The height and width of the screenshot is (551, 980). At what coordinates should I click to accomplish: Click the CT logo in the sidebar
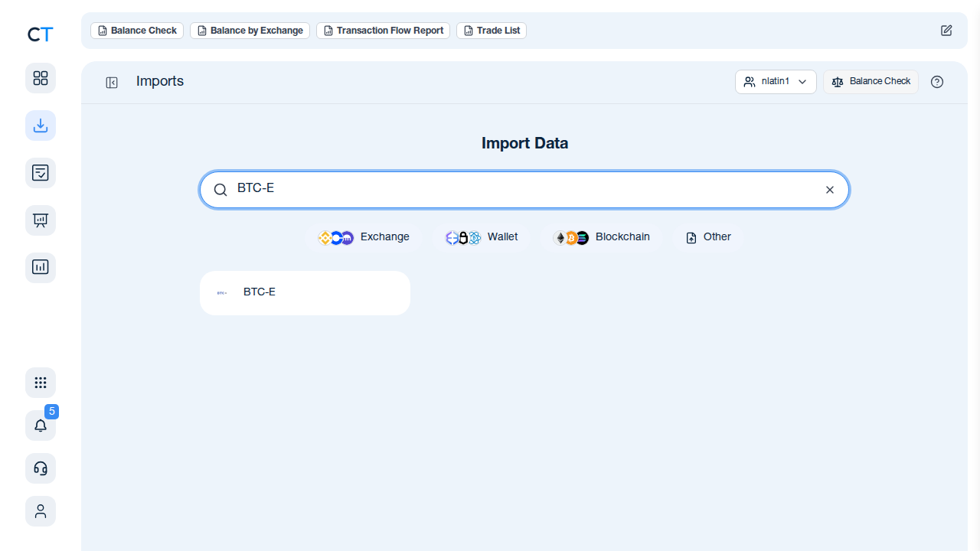click(x=40, y=34)
